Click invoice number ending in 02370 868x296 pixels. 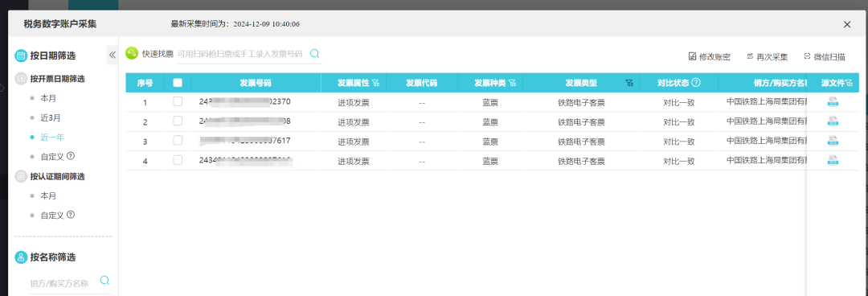pyautogui.click(x=244, y=101)
